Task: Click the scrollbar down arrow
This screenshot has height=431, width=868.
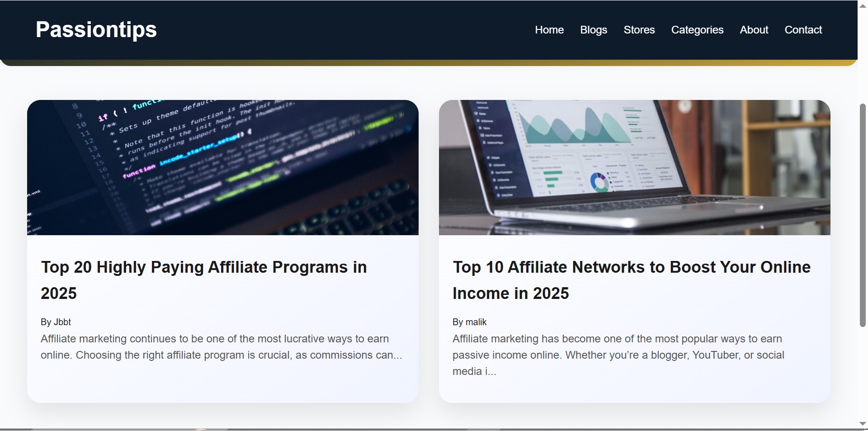Action: [x=863, y=424]
